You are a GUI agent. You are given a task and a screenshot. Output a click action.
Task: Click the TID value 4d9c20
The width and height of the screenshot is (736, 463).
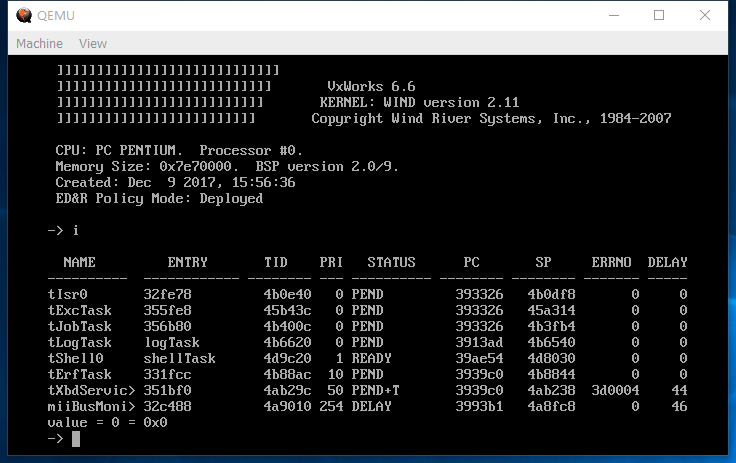click(x=287, y=358)
